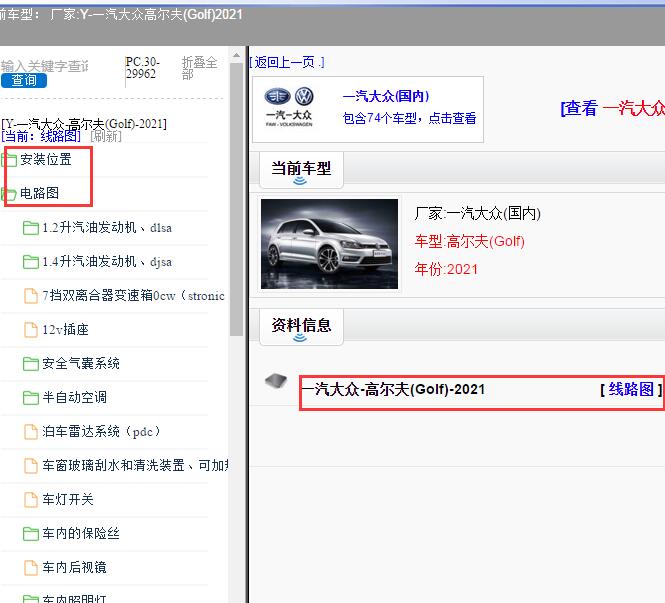Open the 电路图 folder icon
The width and height of the screenshot is (665, 603).
pos(9,194)
